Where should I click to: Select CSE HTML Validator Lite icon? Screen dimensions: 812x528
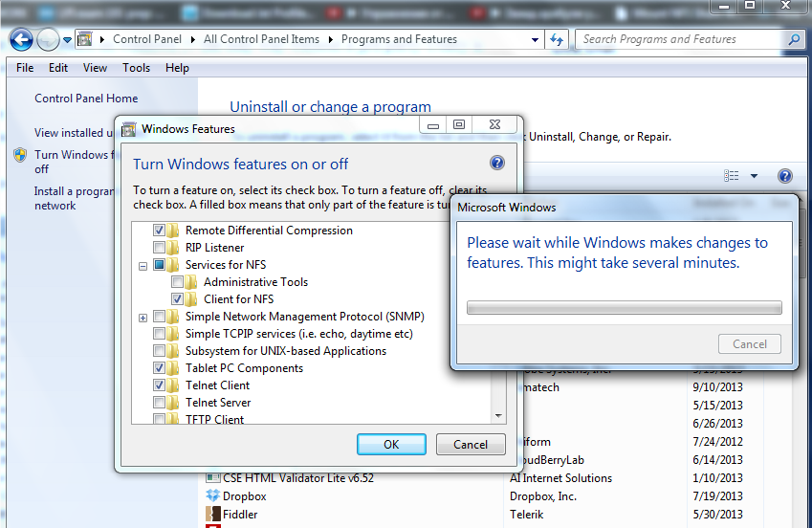click(213, 477)
